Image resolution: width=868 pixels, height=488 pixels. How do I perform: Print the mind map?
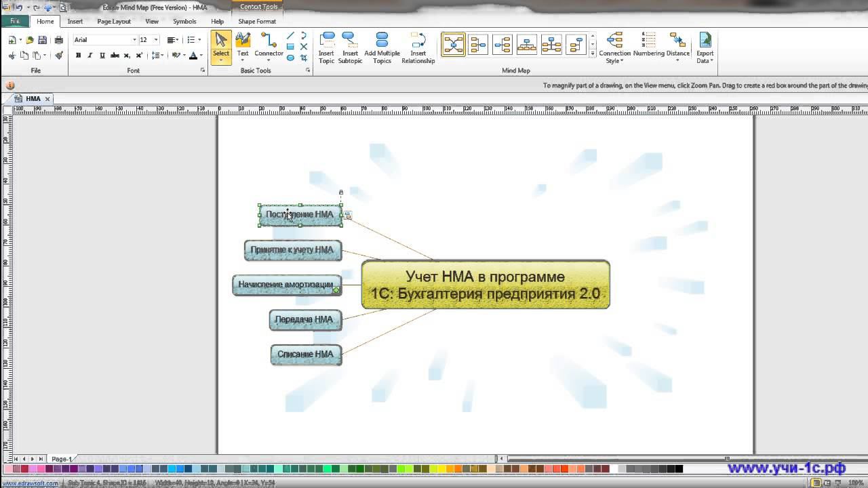point(58,40)
